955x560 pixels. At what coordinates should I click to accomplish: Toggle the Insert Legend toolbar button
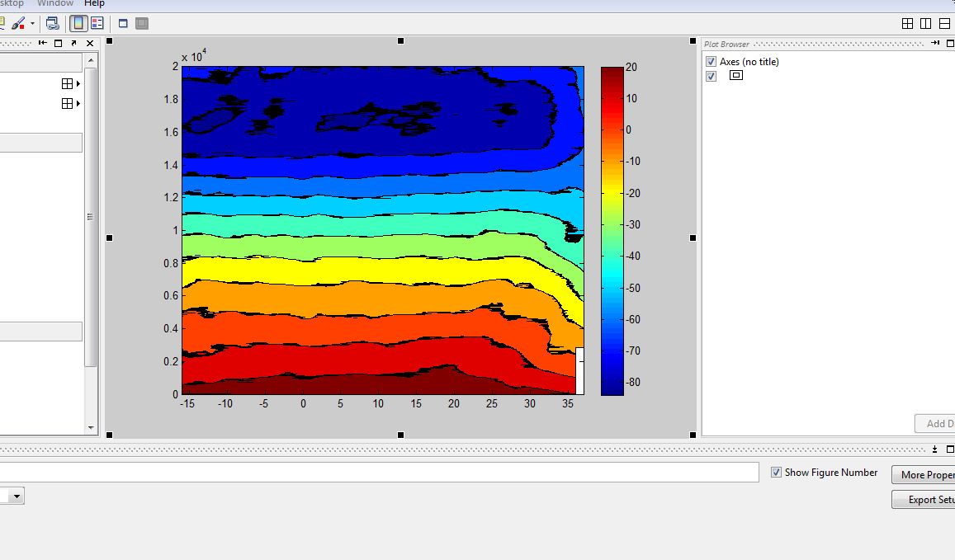97,23
